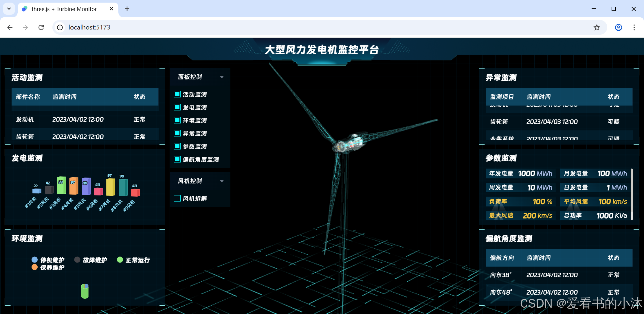This screenshot has height=314, width=644.
Task: Open the tab search chevron dropdown
Action: [9, 9]
